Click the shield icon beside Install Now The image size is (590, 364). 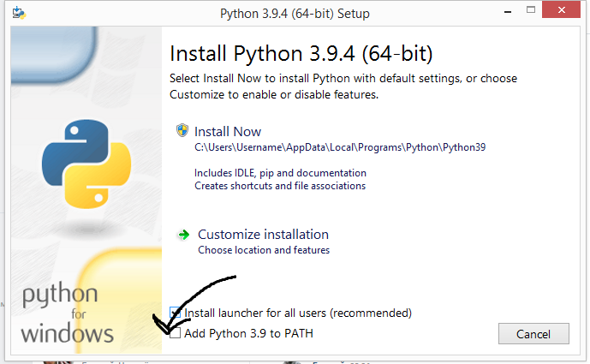pos(182,131)
